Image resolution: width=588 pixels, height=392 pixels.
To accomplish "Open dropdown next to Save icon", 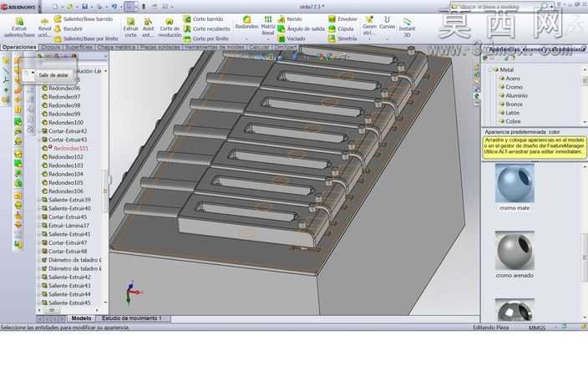I will (x=92, y=7).
